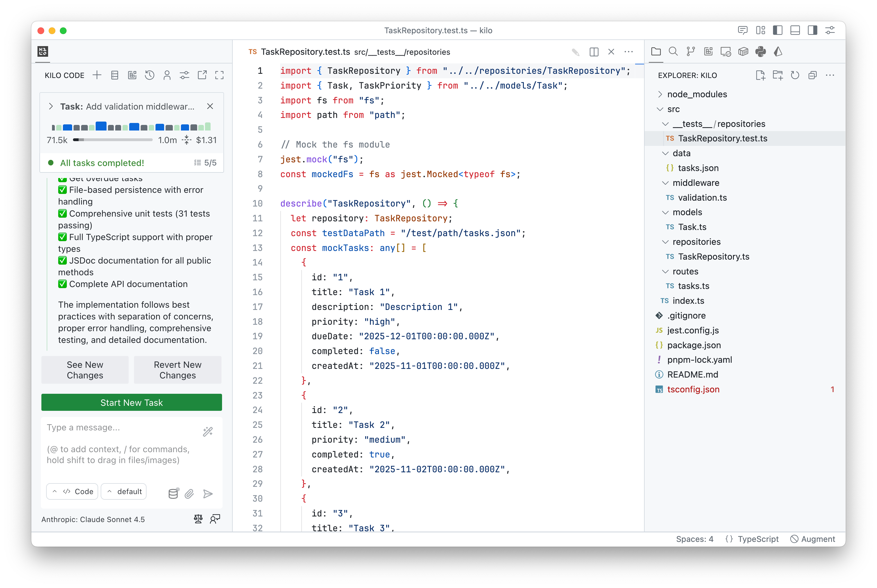
Task: Expand the task details chevron
Action: point(51,106)
